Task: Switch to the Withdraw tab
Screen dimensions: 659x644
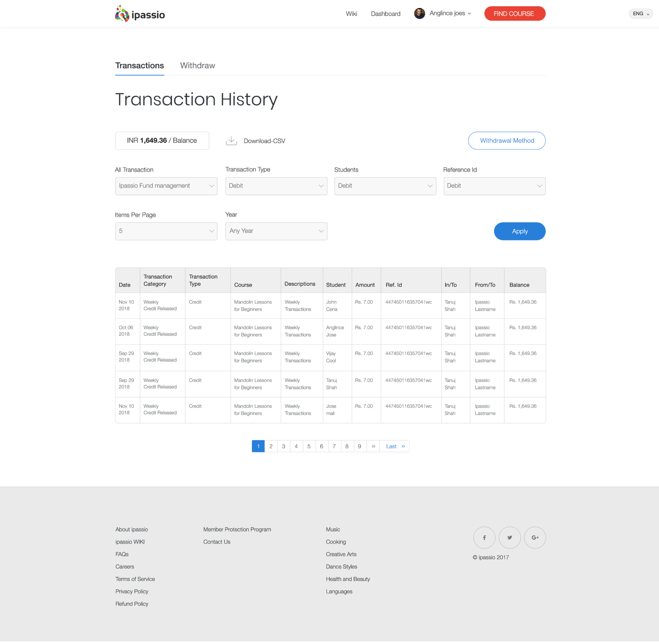Action: [197, 66]
